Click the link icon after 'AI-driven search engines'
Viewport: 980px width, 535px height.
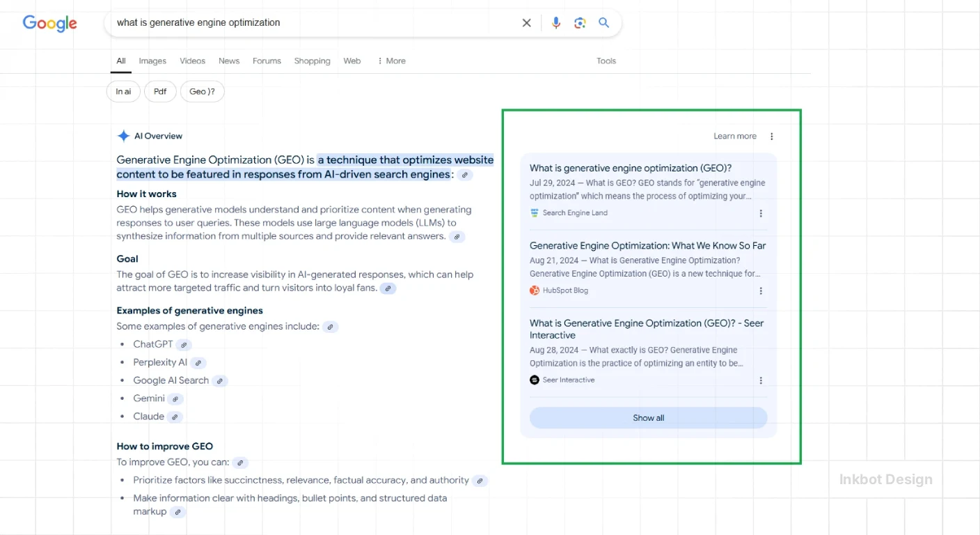click(465, 175)
